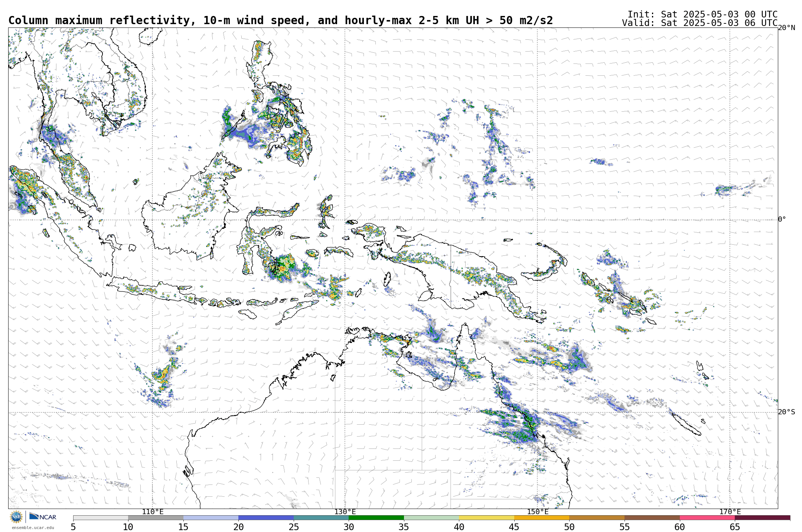Click the colorbar tick label 5
The height and width of the screenshot is (532, 802).
click(73, 527)
